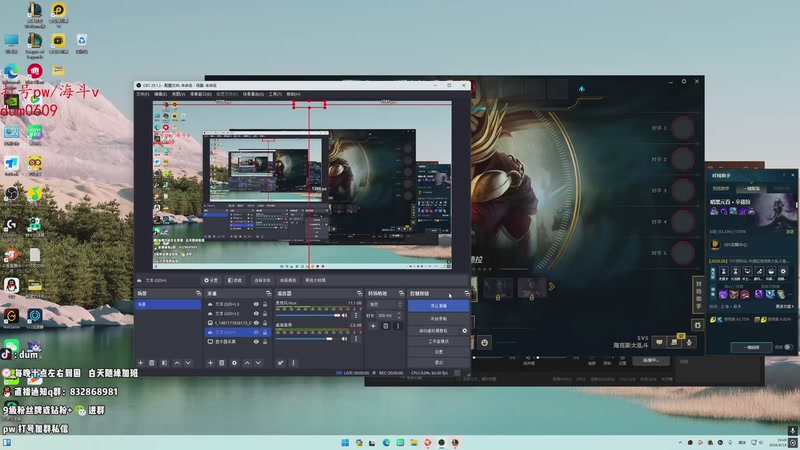Toggle lock on 文本 (GDI+) 2 source
The image size is (800, 450).
pyautogui.click(x=265, y=313)
